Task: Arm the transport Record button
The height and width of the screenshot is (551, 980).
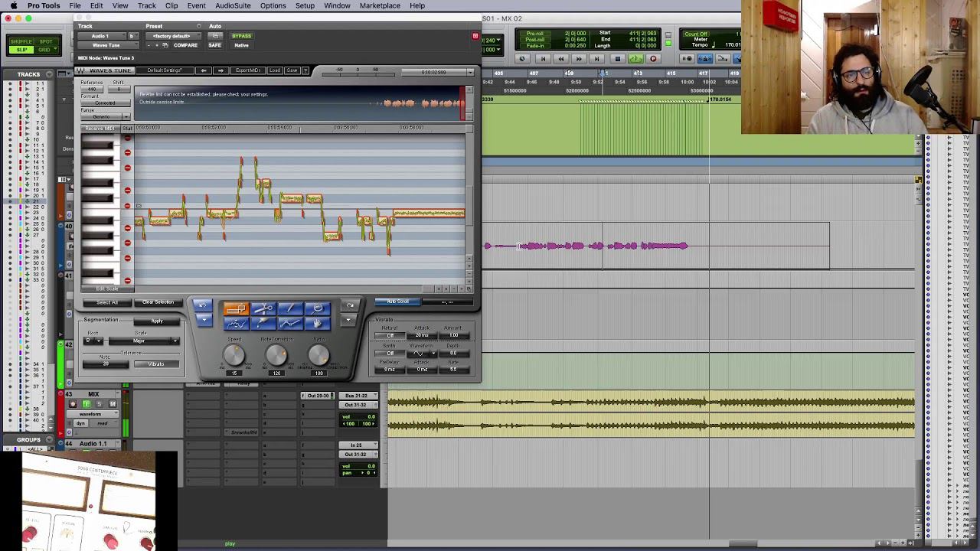Action: tap(653, 59)
